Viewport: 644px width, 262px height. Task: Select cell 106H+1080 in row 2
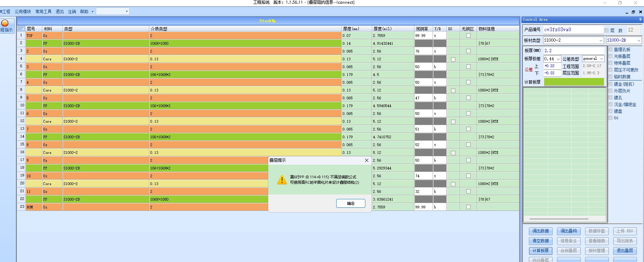click(245, 43)
